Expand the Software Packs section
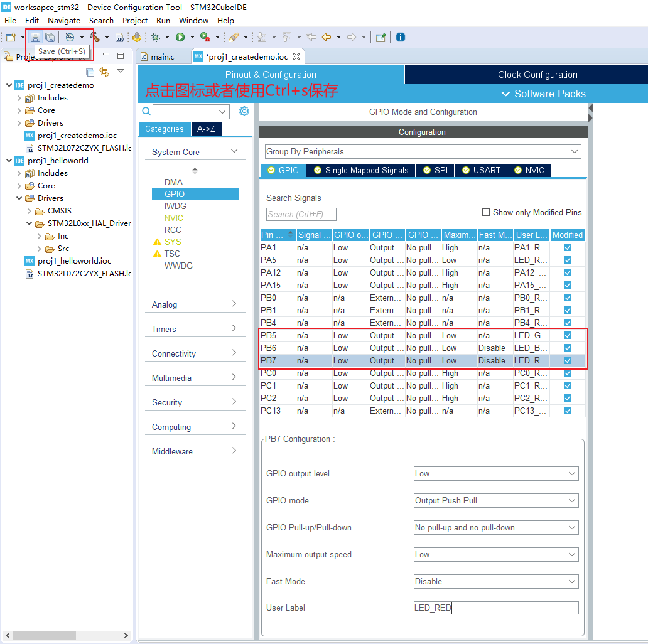The height and width of the screenshot is (644, 648). 543,94
